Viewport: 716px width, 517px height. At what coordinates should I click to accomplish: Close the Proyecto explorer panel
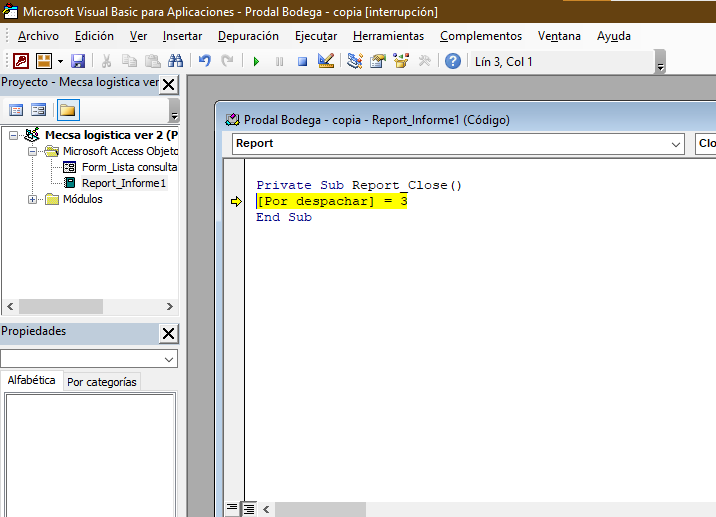(168, 84)
